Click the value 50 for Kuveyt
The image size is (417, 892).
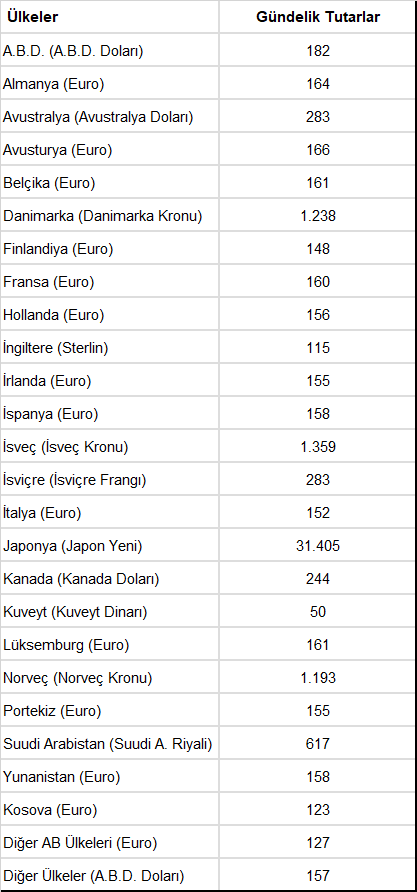point(318,612)
